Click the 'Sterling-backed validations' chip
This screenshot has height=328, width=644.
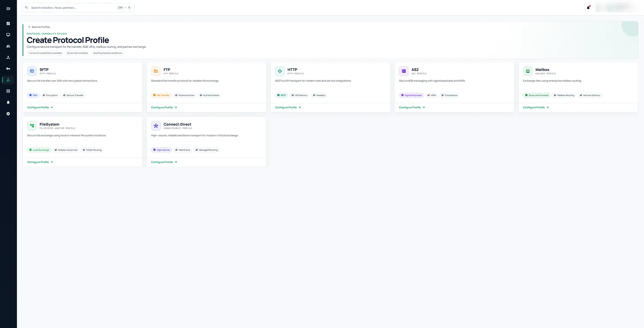coord(108,53)
